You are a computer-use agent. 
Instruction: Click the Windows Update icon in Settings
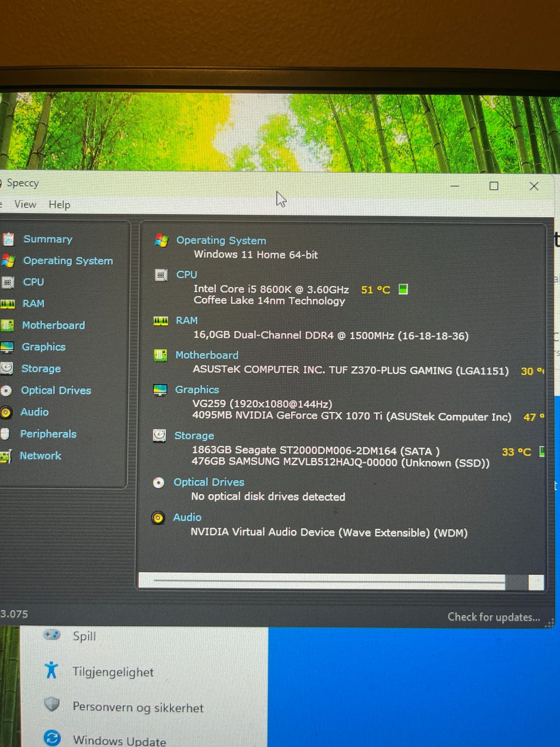52,738
